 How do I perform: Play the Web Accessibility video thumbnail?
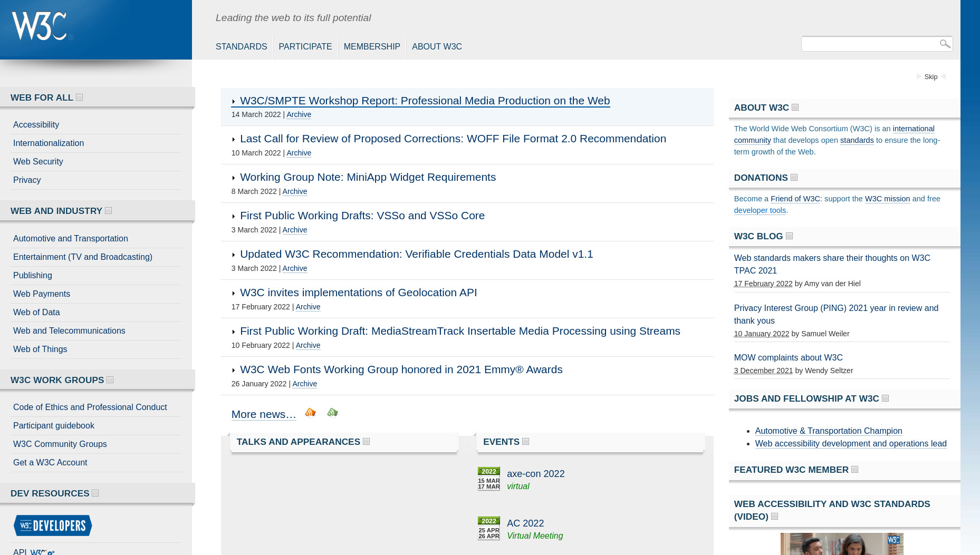pos(842,544)
